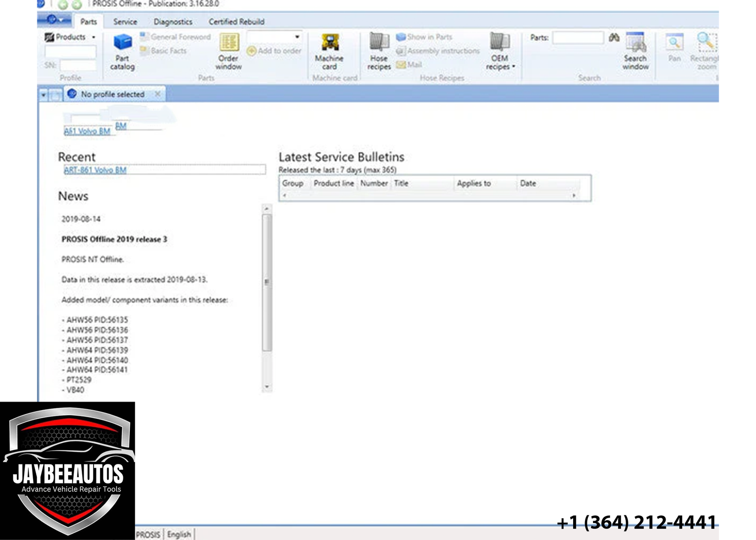Open the recent ART-861 Volvo BM link
This screenshot has height=540, width=756.
click(x=95, y=170)
